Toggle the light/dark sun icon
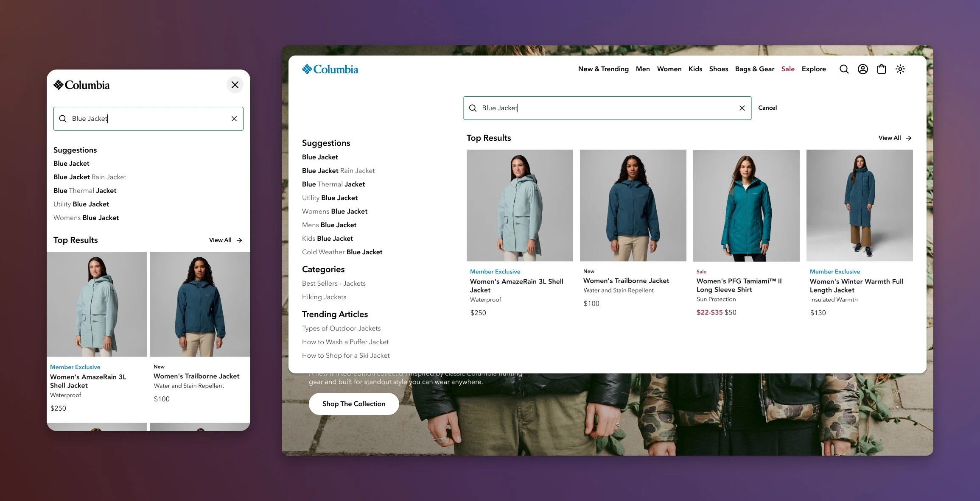This screenshot has width=980, height=501. [x=900, y=69]
